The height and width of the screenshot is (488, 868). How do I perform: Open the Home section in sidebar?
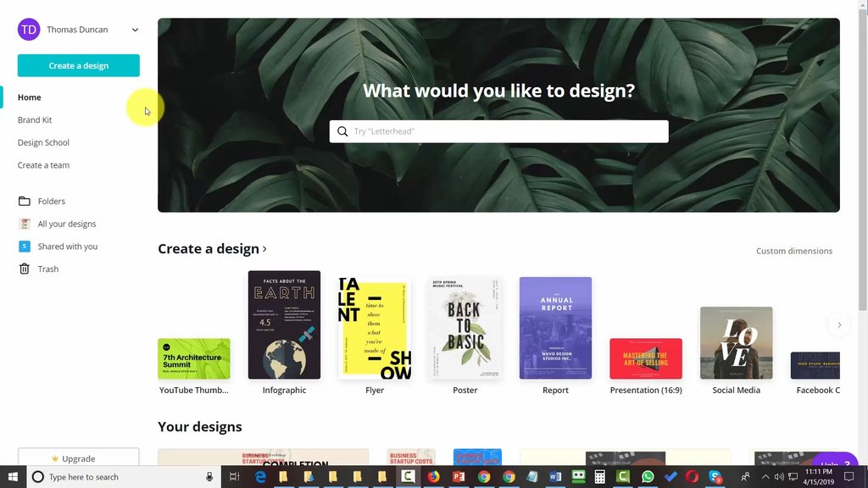click(x=30, y=97)
